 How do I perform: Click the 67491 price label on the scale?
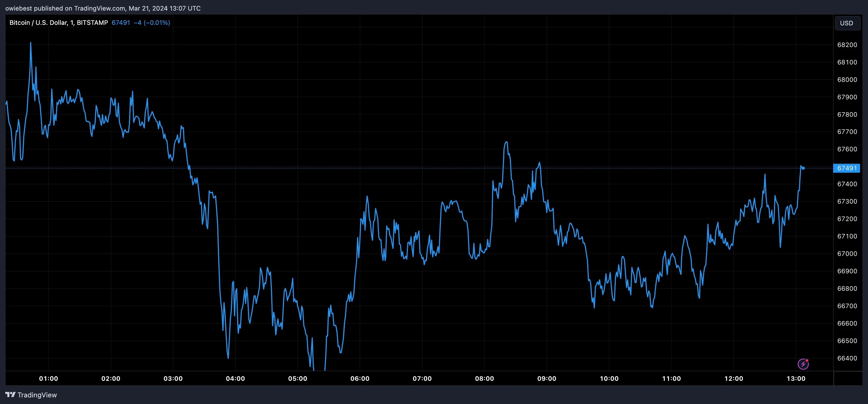pyautogui.click(x=847, y=168)
